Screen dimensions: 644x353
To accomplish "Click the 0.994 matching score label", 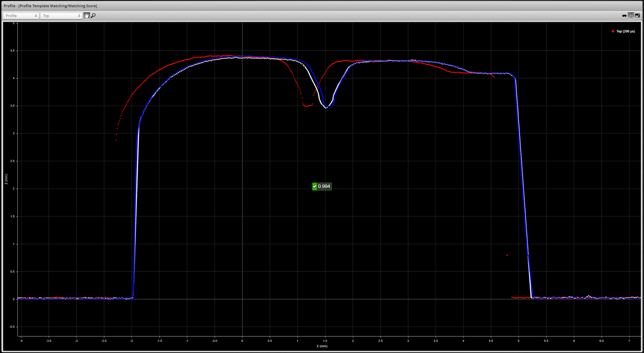I will tap(322, 186).
